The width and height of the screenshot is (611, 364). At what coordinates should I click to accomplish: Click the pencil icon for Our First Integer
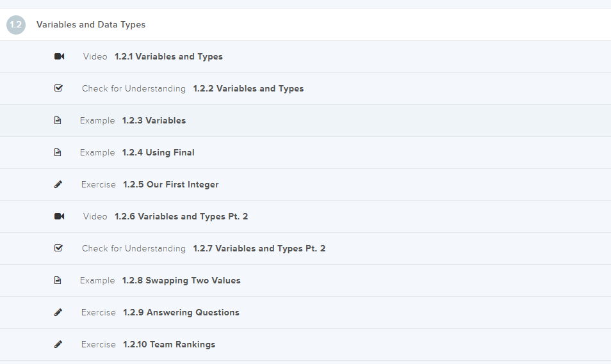click(58, 184)
